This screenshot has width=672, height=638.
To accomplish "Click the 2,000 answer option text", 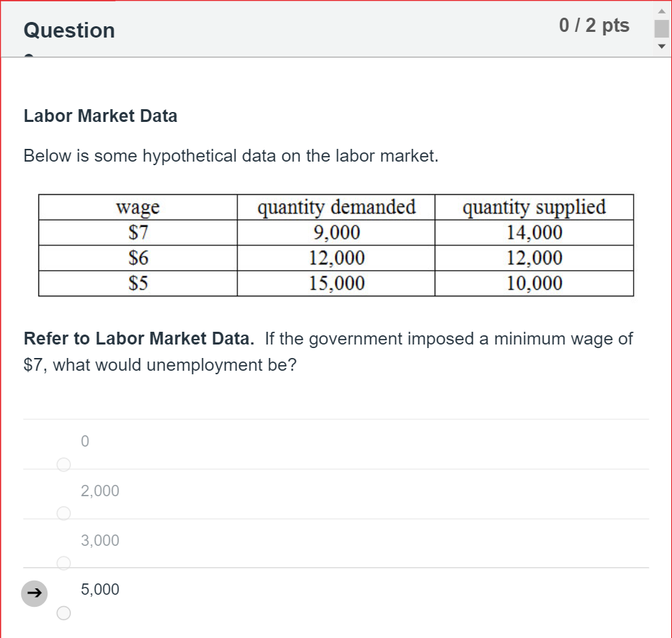I will (100, 491).
